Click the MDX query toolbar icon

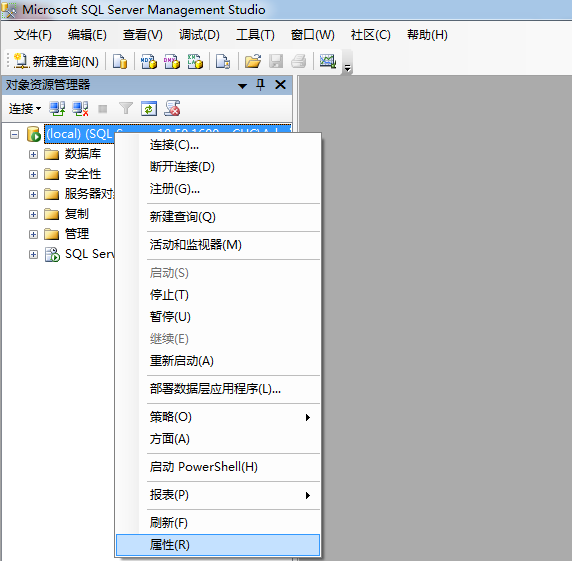(148, 61)
